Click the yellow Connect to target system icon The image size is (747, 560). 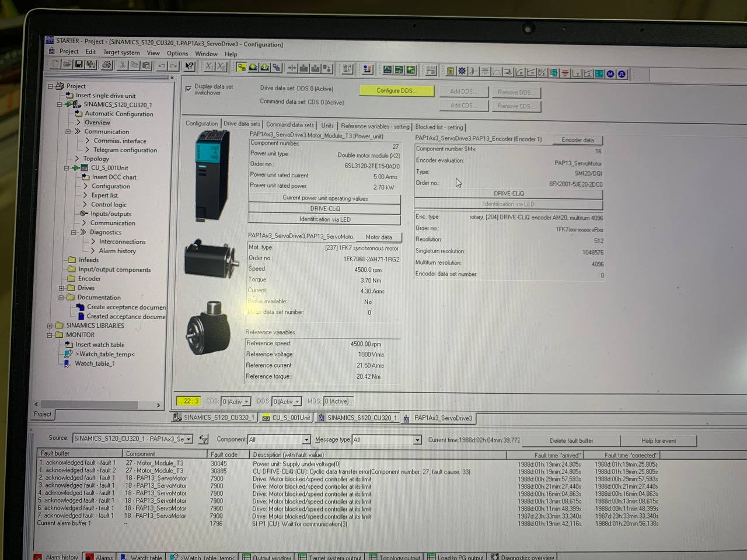242,67
